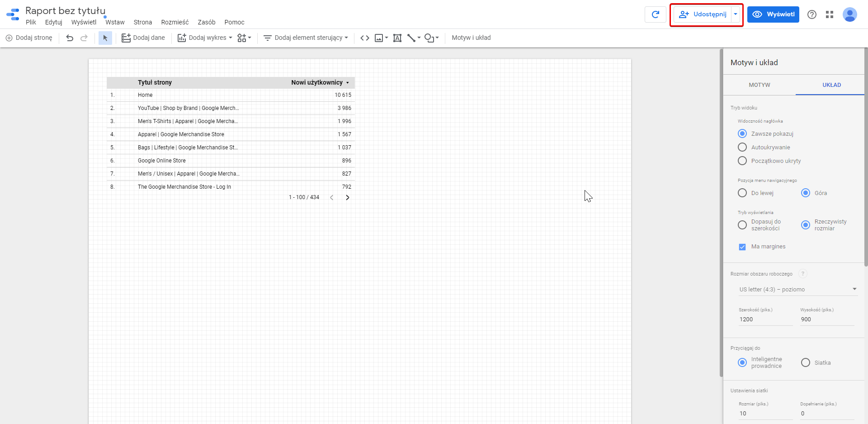The width and height of the screenshot is (868, 424).
Task: Open the Wyświetl menu in menu bar
Action: tap(84, 22)
